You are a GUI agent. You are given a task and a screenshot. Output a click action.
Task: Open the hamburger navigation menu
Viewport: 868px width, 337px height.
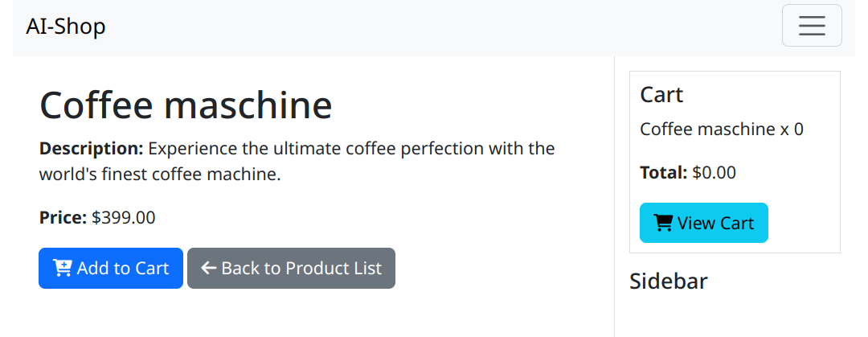click(812, 26)
